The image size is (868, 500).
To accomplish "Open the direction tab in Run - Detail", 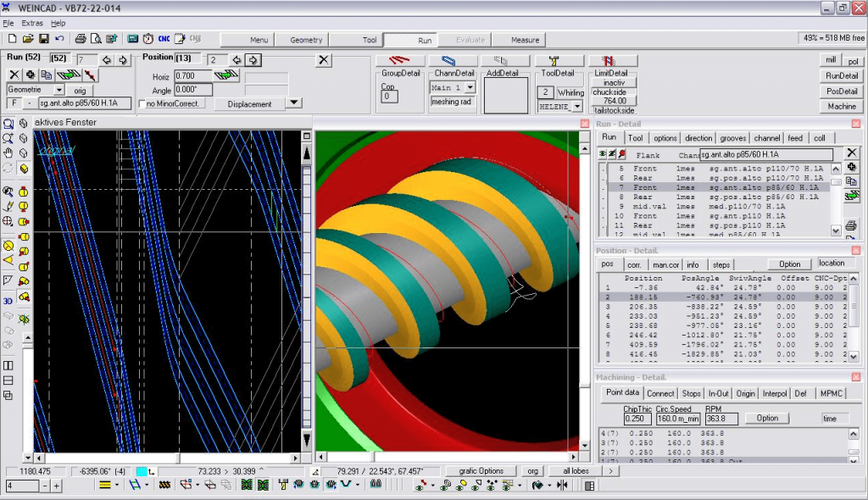I will point(698,138).
